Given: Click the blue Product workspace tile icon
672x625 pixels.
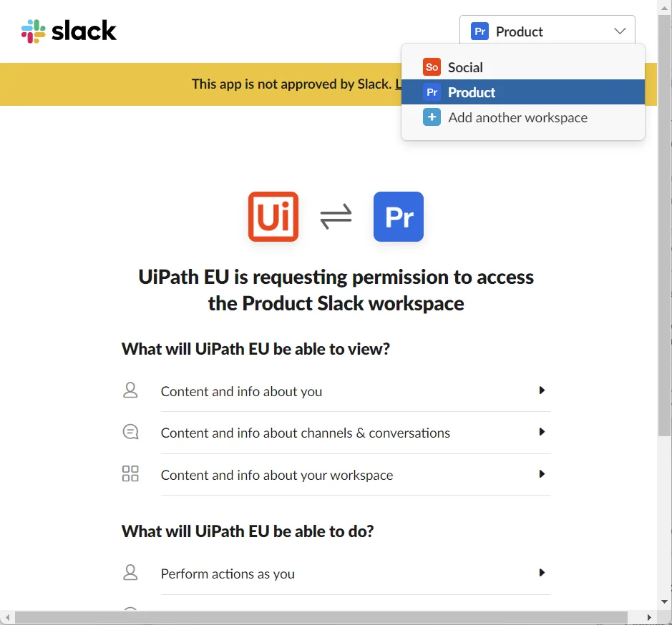Looking at the screenshot, I should point(399,217).
